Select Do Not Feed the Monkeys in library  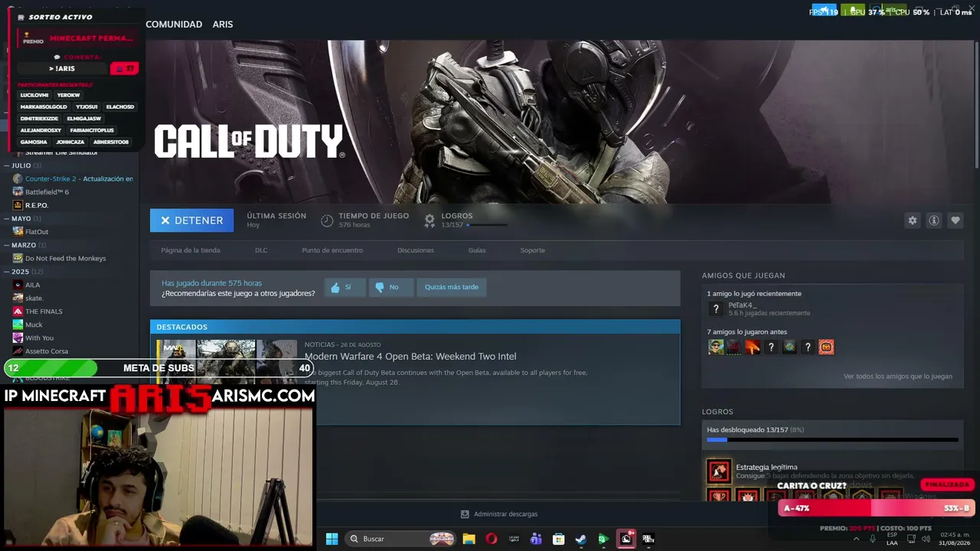pyautogui.click(x=65, y=259)
